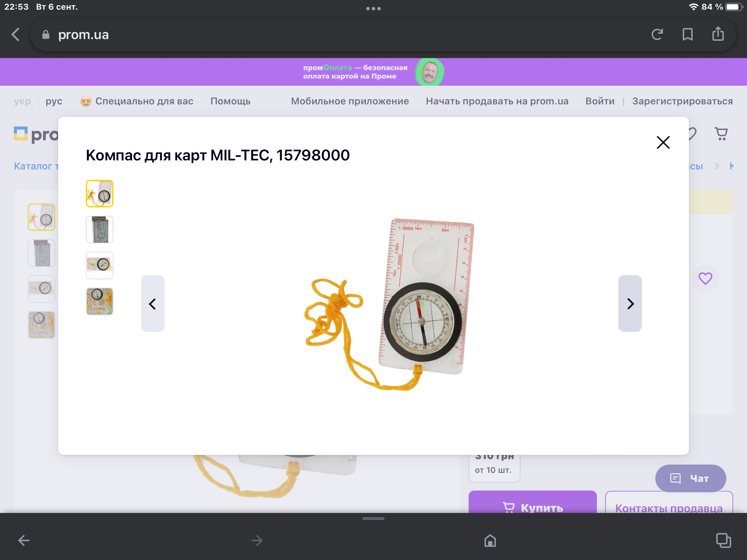Viewport: 747px width, 560px height.
Task: Add product to favorites heart icon
Action: [705, 278]
